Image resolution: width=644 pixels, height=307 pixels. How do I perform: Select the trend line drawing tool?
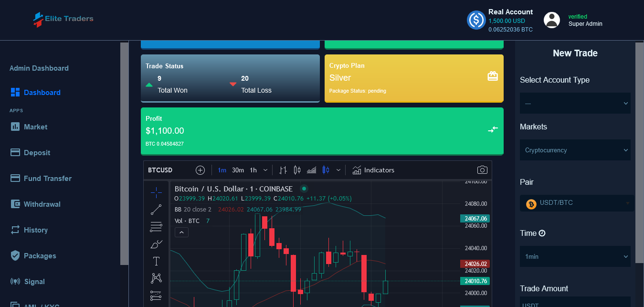[x=156, y=210]
